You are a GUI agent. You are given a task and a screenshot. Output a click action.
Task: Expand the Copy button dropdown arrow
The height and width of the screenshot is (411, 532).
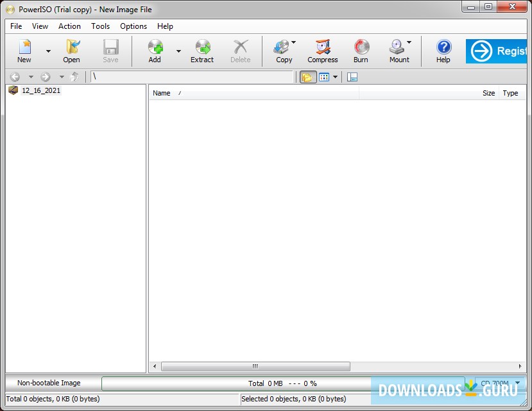(294, 42)
